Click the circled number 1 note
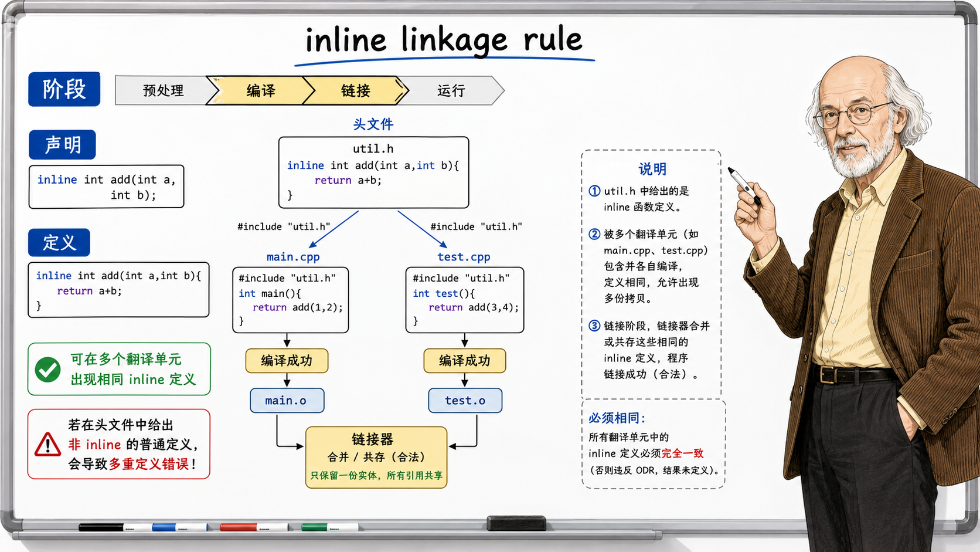Image resolution: width=980 pixels, height=552 pixels. coord(594,191)
